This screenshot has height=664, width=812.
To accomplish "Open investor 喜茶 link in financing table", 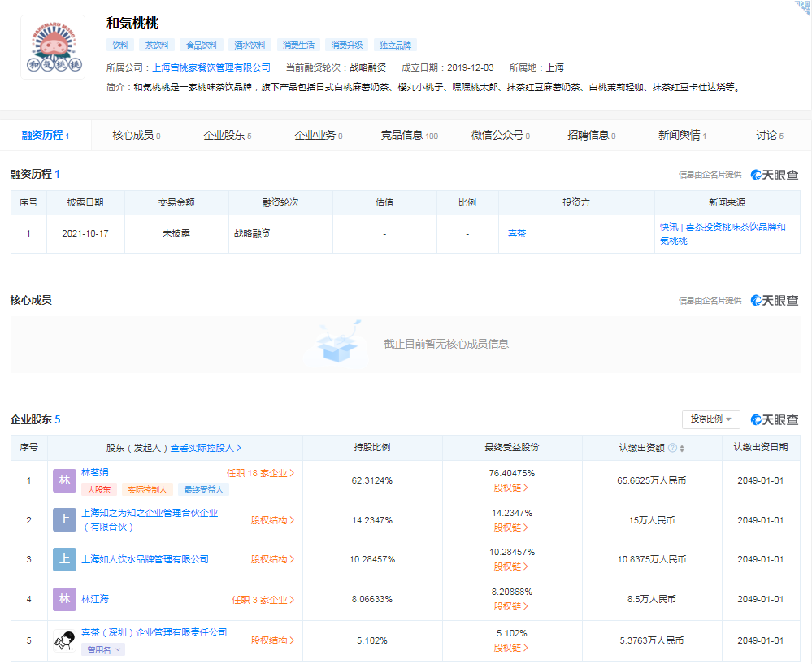I will point(517,233).
